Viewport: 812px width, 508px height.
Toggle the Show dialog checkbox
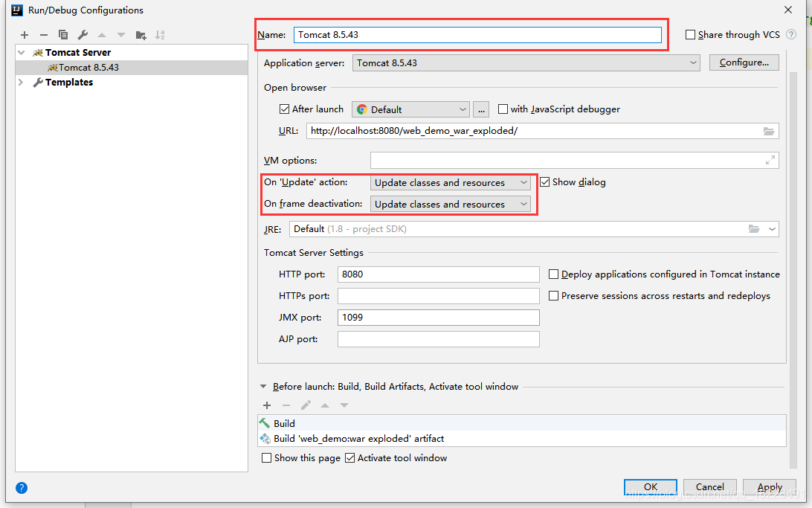(x=545, y=181)
